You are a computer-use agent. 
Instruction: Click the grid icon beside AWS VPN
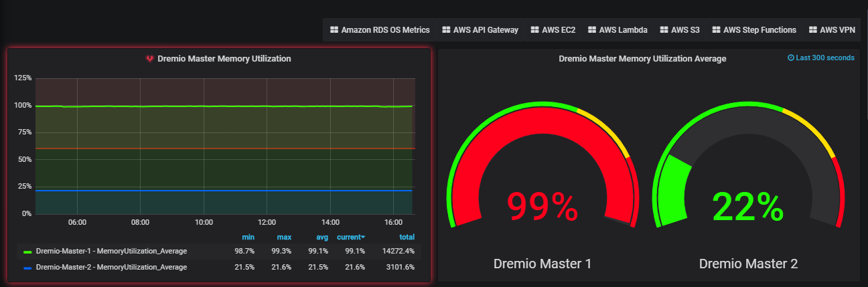(813, 30)
